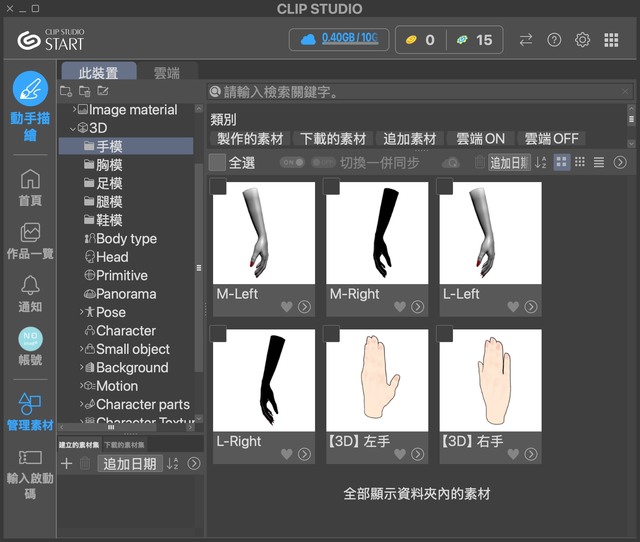The height and width of the screenshot is (542, 640).
Task: Switch to the 此裝置 tab
Action: 99,72
